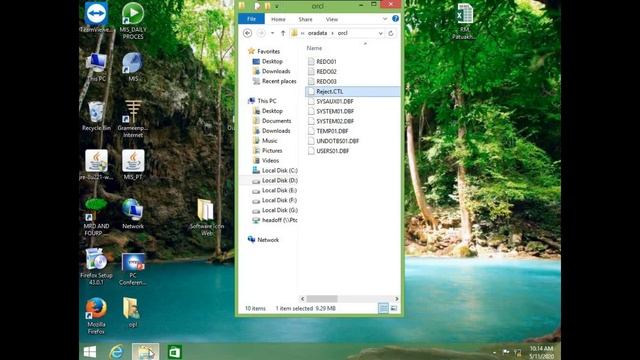Switch to large icons view layout
This screenshot has width=640, height=360.
tap(394, 308)
